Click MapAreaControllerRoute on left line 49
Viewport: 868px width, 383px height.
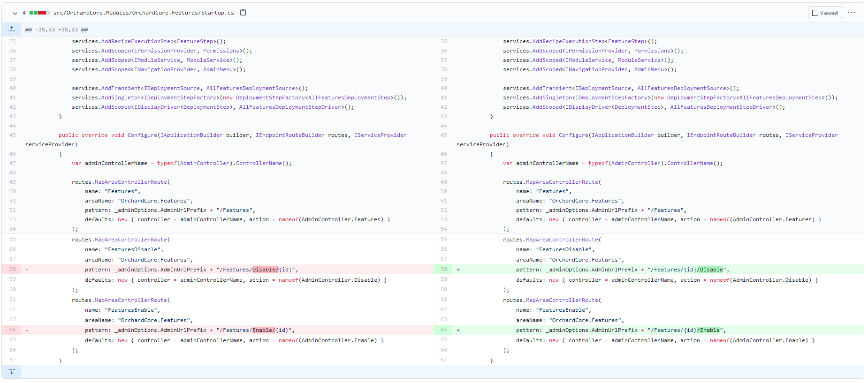[131, 182]
